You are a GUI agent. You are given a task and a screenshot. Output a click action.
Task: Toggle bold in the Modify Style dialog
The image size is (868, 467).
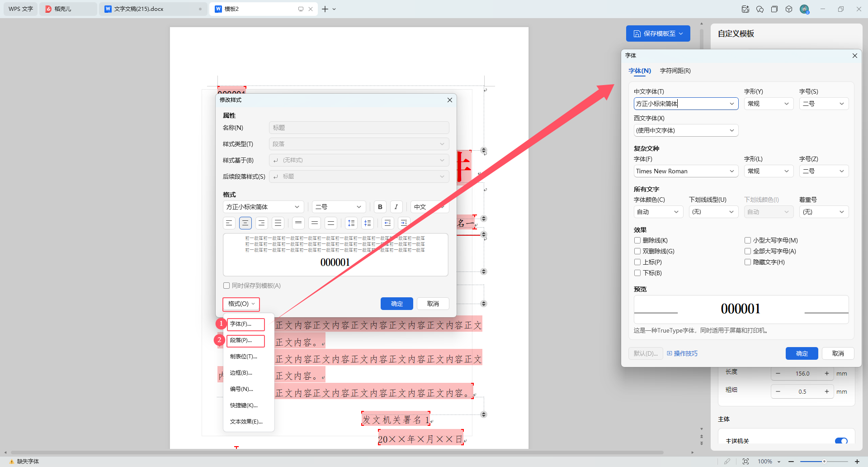coord(380,207)
